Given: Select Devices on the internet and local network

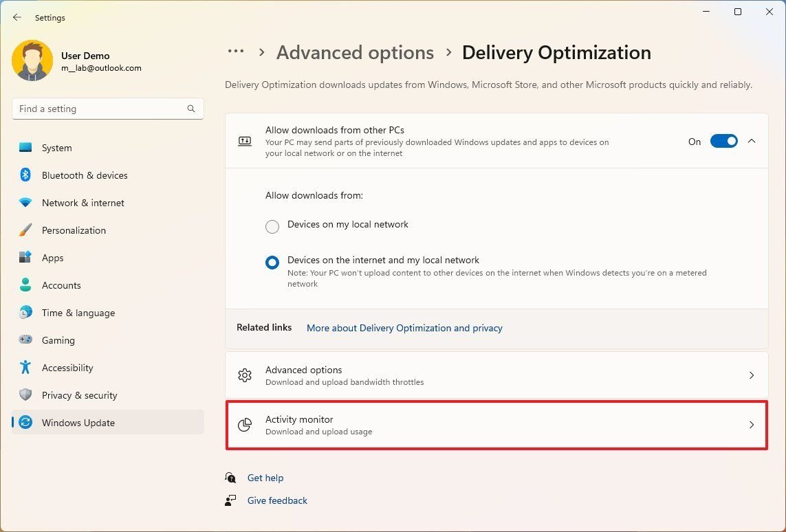Looking at the screenshot, I should (x=272, y=262).
